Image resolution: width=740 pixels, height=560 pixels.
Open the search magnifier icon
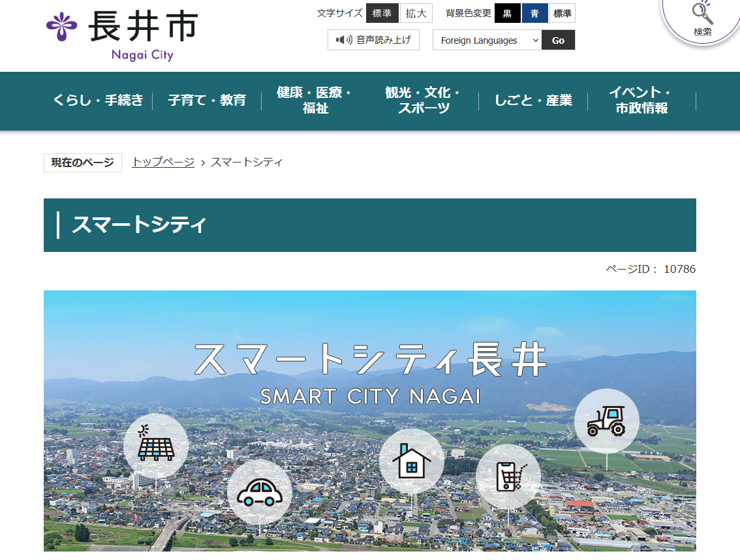[701, 13]
